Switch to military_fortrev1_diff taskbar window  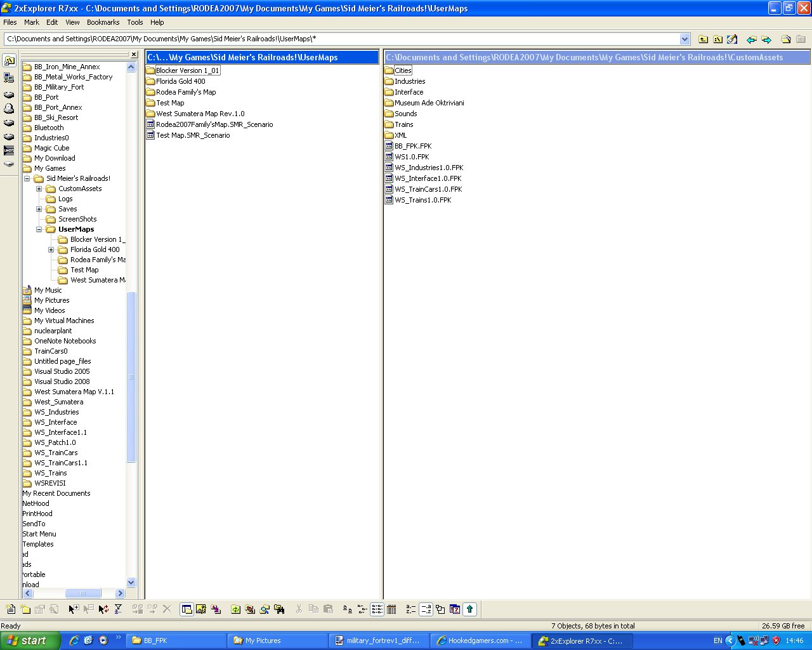point(379,640)
